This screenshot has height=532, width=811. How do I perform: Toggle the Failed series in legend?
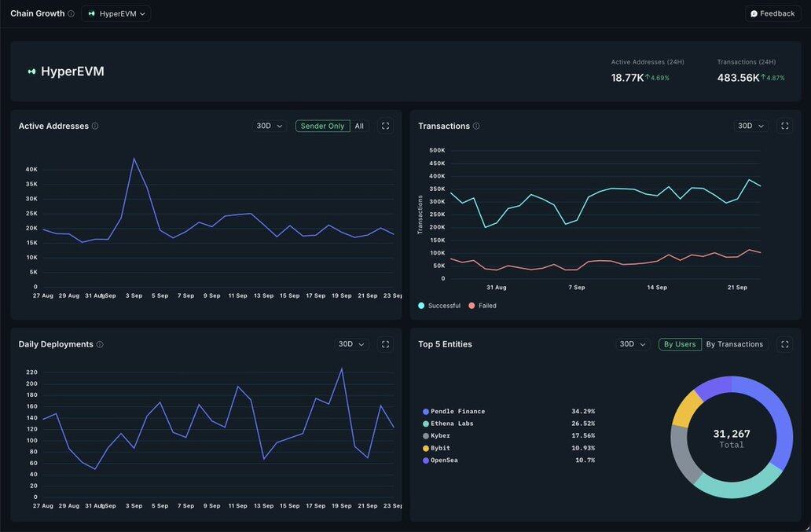pyautogui.click(x=483, y=306)
